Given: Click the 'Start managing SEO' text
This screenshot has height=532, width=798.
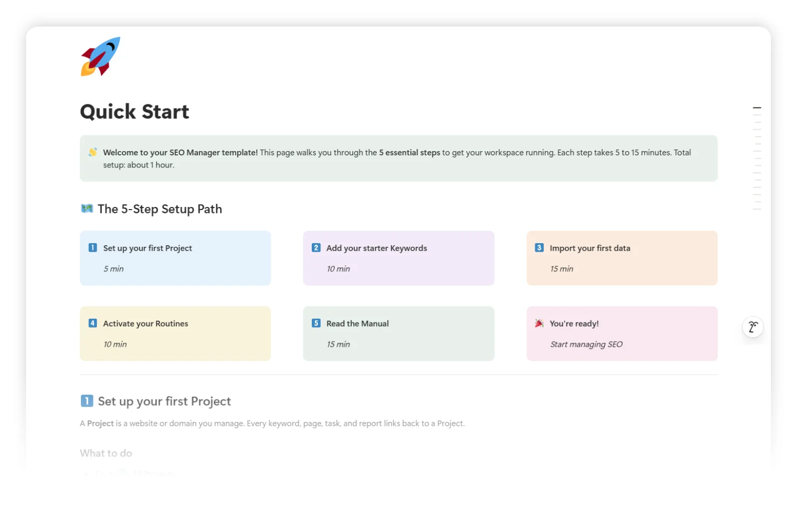Looking at the screenshot, I should (586, 345).
